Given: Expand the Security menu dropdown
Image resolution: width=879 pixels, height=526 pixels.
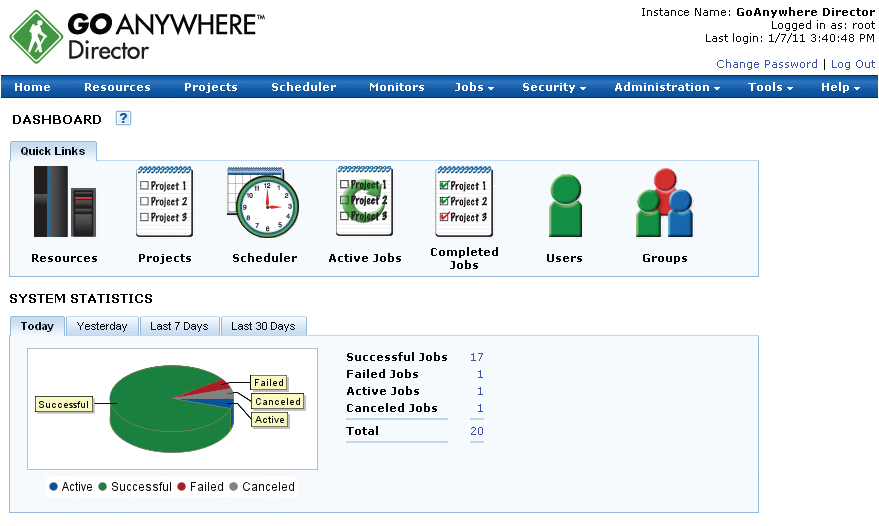Looking at the screenshot, I should click(x=554, y=87).
